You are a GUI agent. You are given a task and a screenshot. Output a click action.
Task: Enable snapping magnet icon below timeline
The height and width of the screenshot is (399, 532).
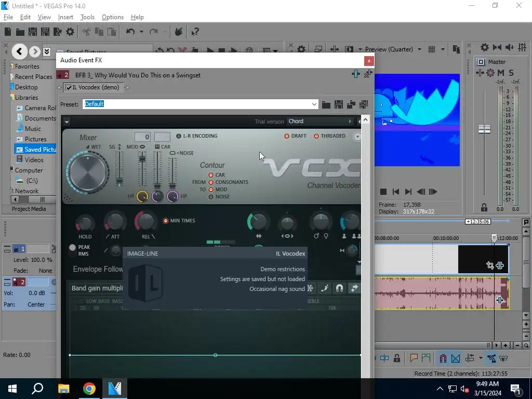click(443, 358)
